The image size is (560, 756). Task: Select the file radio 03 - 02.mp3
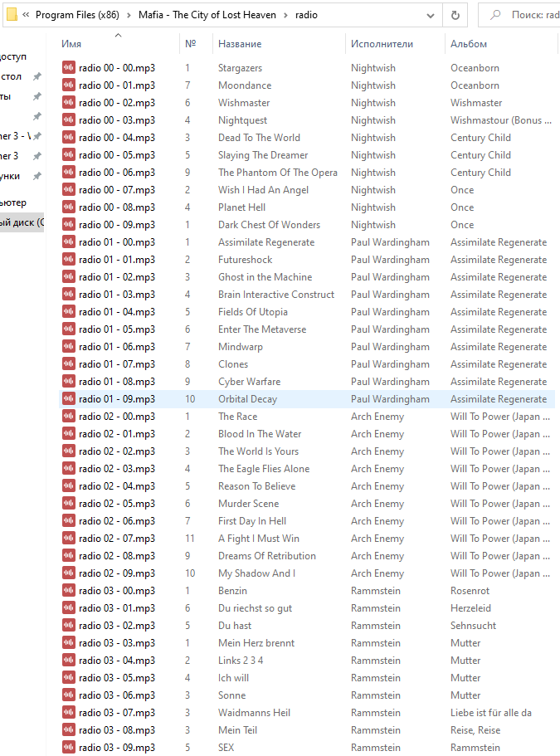116,626
